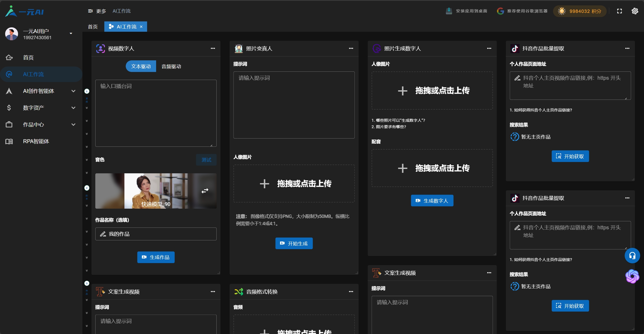This screenshot has width=644, height=334.
Task: Open user account dropdown arrow
Action: coord(71,34)
